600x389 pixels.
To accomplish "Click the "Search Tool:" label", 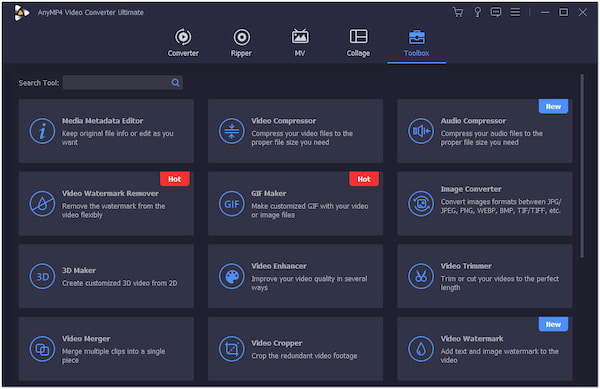I will (39, 83).
